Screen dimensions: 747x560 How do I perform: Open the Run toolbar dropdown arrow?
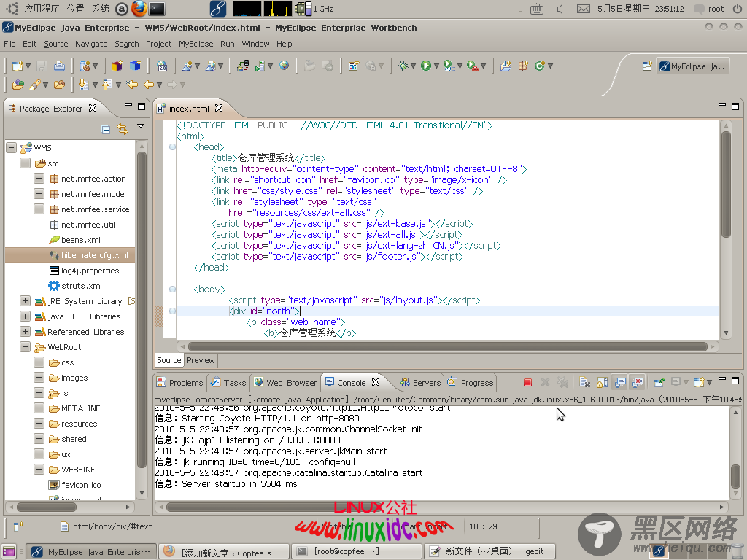click(436, 66)
